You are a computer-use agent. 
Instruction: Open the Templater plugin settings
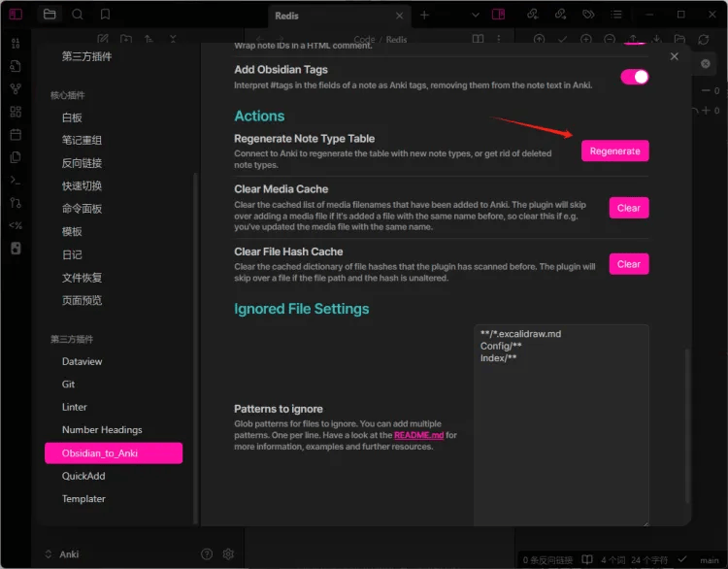[x=114, y=498]
